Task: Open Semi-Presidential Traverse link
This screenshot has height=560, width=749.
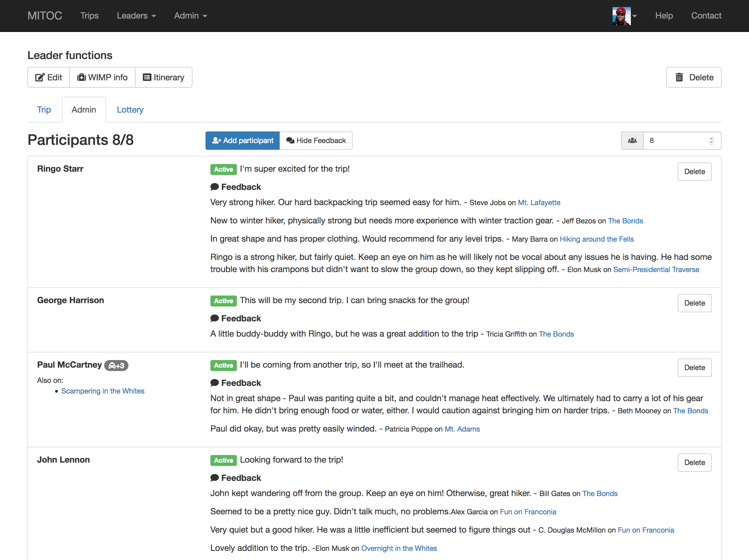Action: 656,269
